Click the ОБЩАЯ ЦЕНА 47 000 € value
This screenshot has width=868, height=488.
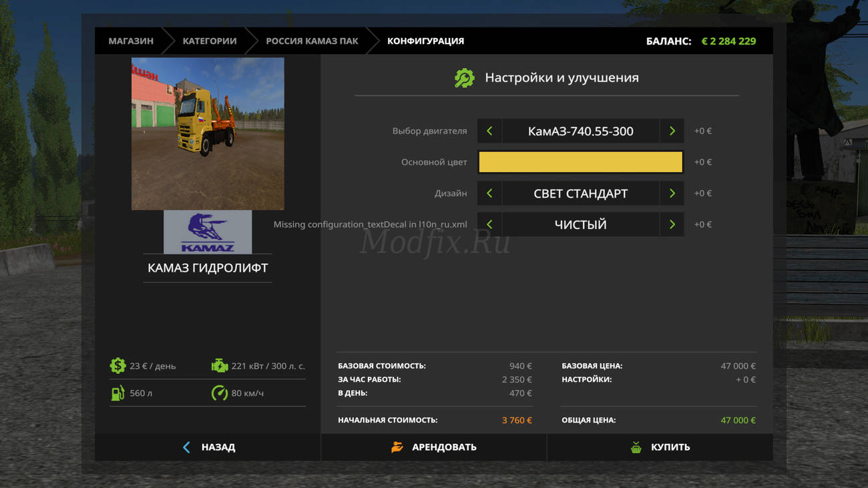(738, 420)
